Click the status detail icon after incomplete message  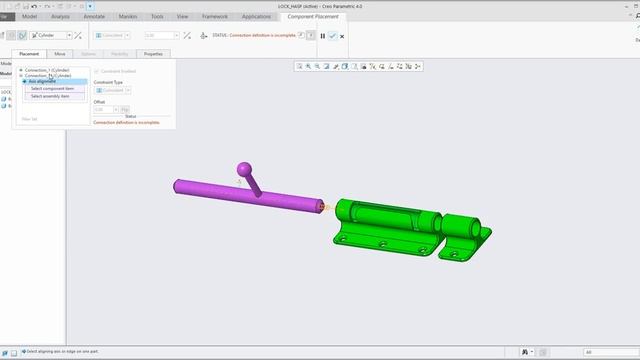pyautogui.click(x=301, y=35)
